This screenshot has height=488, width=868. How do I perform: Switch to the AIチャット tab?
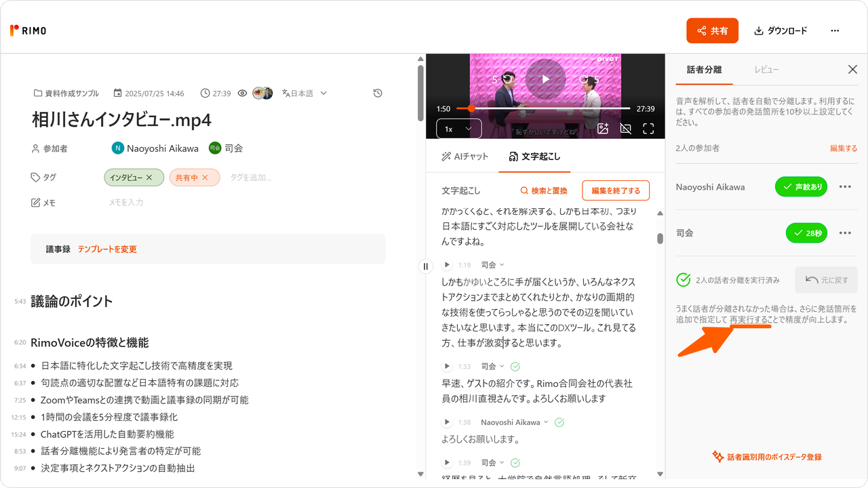click(465, 157)
